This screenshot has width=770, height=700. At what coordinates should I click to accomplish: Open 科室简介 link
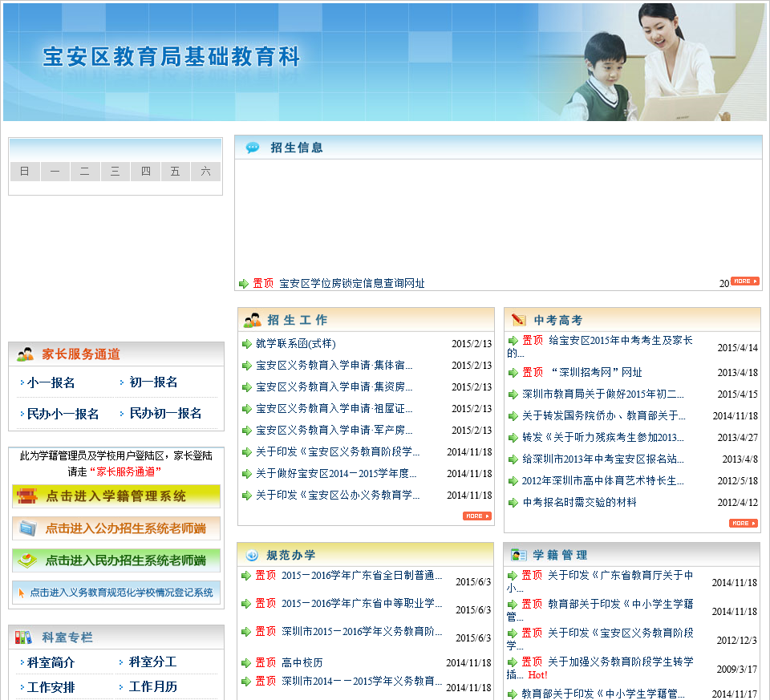click(51, 662)
